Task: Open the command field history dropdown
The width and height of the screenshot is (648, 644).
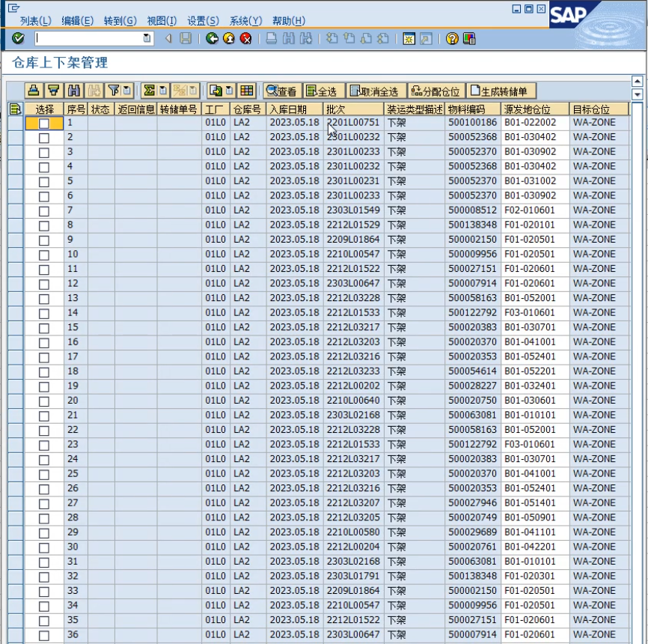Action: pos(147,38)
